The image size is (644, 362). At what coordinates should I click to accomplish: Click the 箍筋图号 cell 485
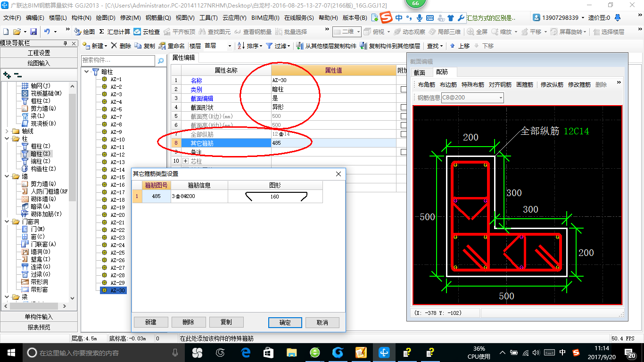(157, 197)
